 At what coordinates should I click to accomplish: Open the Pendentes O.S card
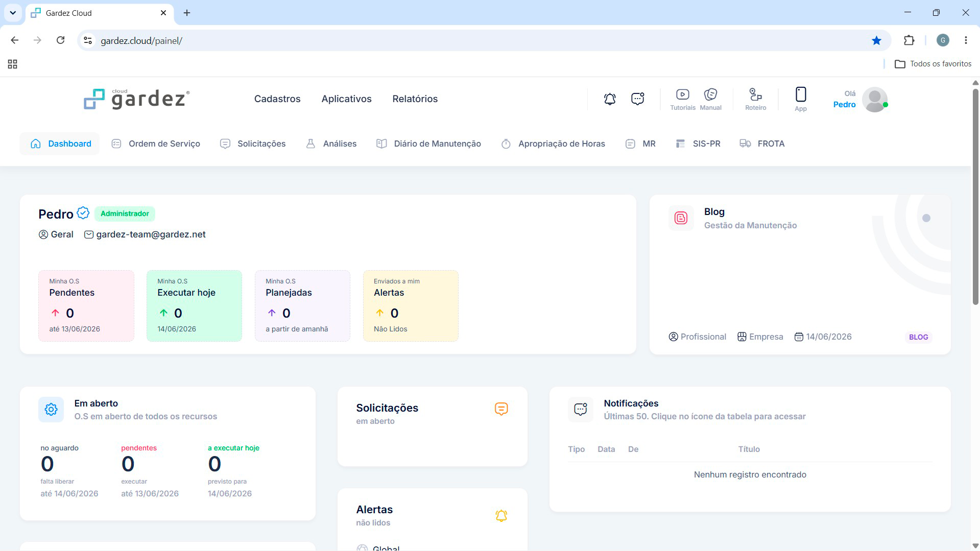click(86, 306)
